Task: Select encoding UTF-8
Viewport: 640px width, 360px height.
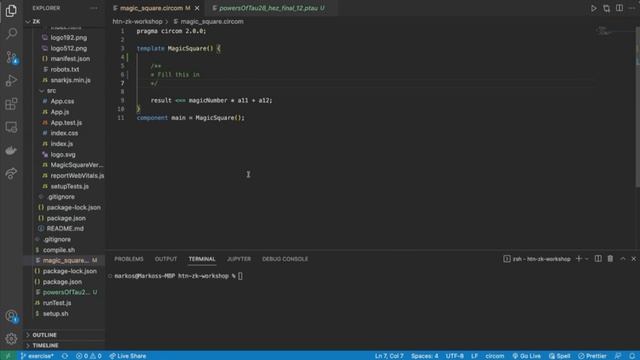Action: [454, 356]
